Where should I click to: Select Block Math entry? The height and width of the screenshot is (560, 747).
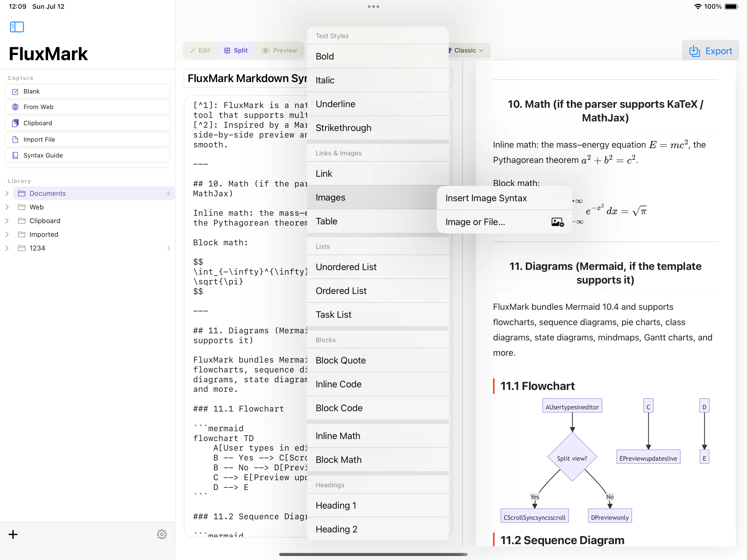point(378,460)
